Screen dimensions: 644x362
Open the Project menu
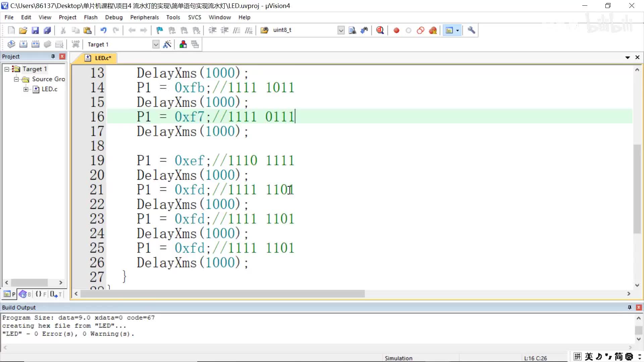click(67, 17)
